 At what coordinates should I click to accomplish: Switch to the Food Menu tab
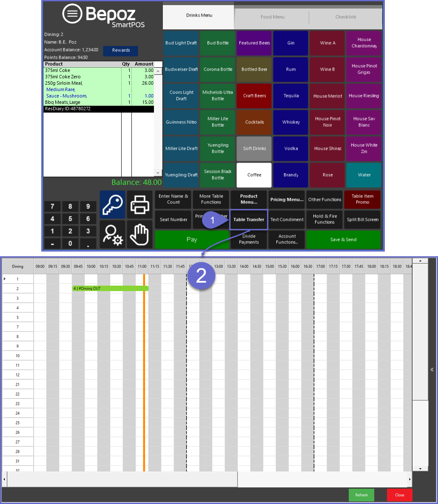272,17
